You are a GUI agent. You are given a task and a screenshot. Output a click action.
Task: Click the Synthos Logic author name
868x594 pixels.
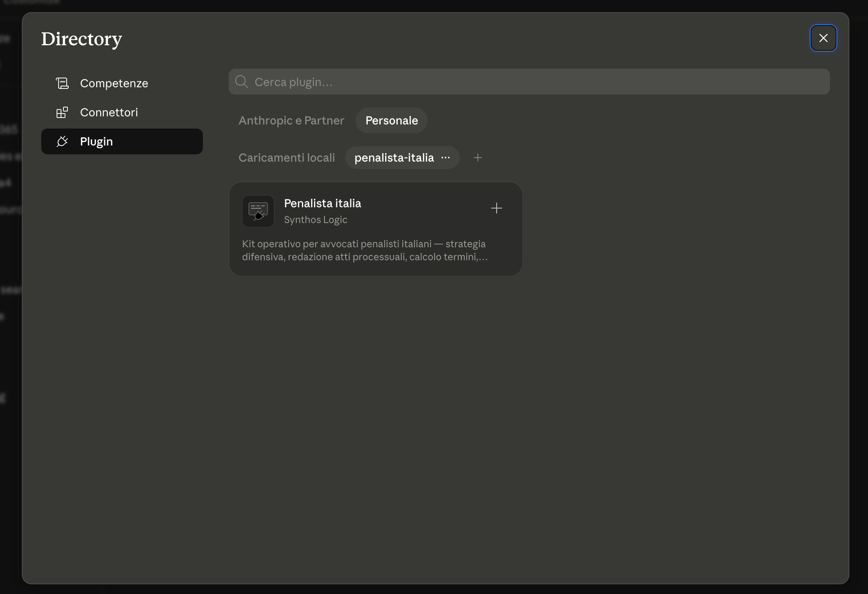(x=316, y=220)
